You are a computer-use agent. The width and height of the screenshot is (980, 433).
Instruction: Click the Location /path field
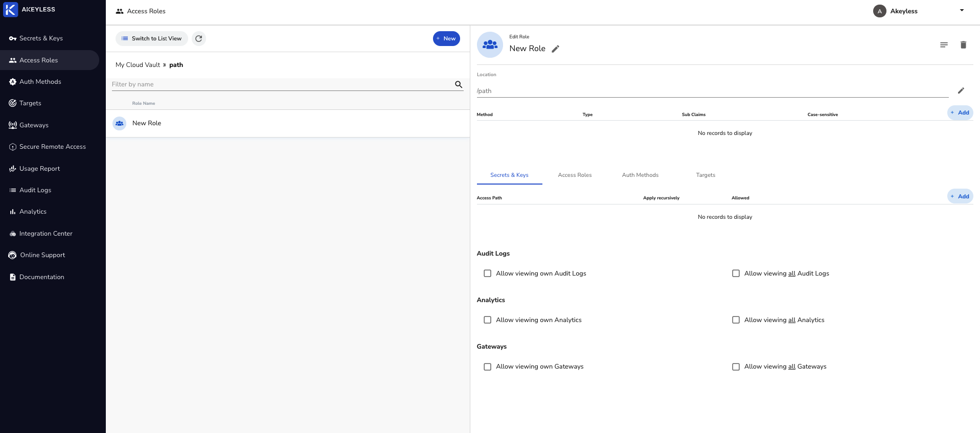tap(713, 91)
